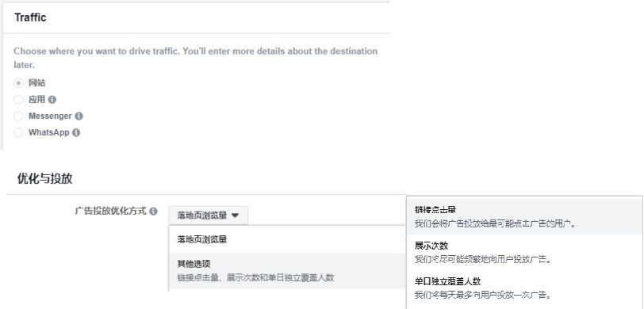644x309 pixels.
Task: Select 落地页浏览量 in the dropdown list
Action: (287, 239)
